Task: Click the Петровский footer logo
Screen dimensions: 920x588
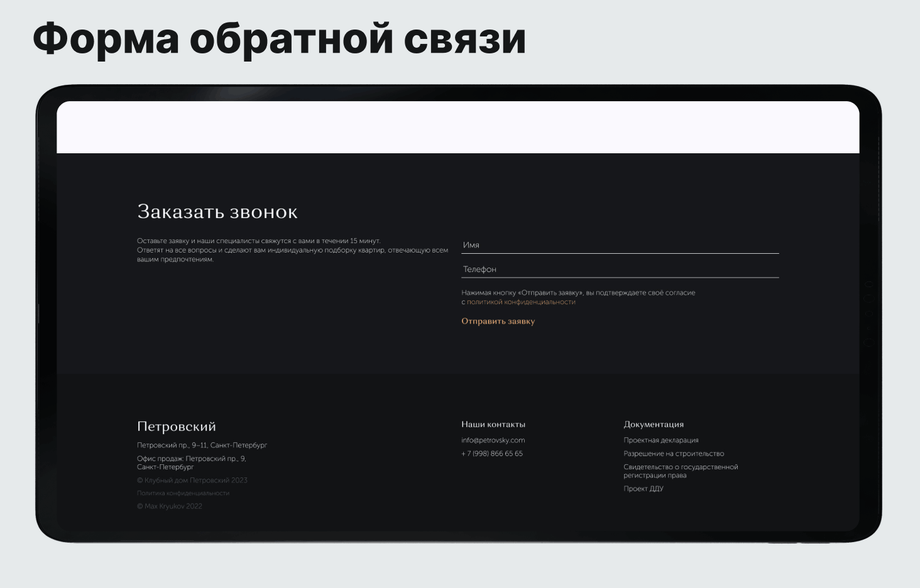Action: click(176, 427)
